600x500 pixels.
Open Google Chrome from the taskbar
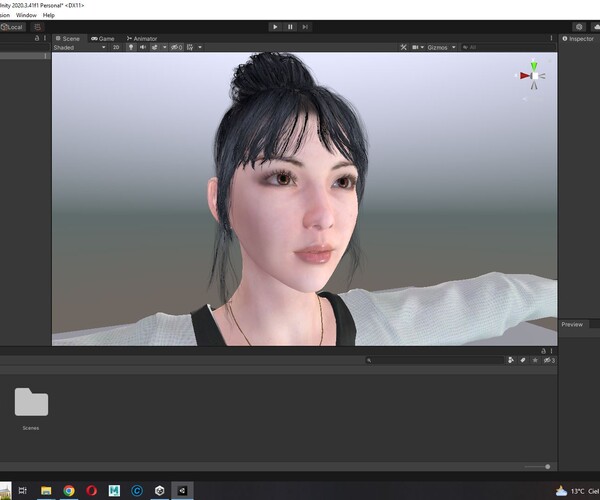(x=69, y=490)
